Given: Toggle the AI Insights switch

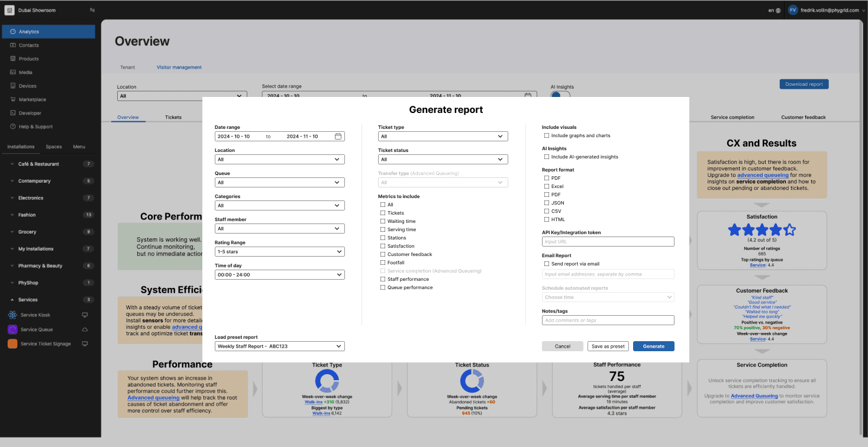Looking at the screenshot, I should [560, 95].
